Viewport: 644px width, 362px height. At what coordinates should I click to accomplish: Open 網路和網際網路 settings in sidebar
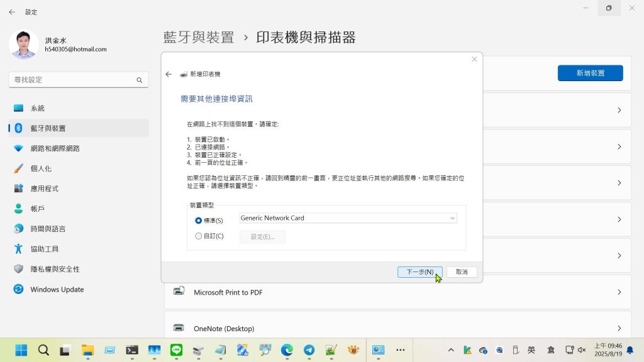point(55,148)
